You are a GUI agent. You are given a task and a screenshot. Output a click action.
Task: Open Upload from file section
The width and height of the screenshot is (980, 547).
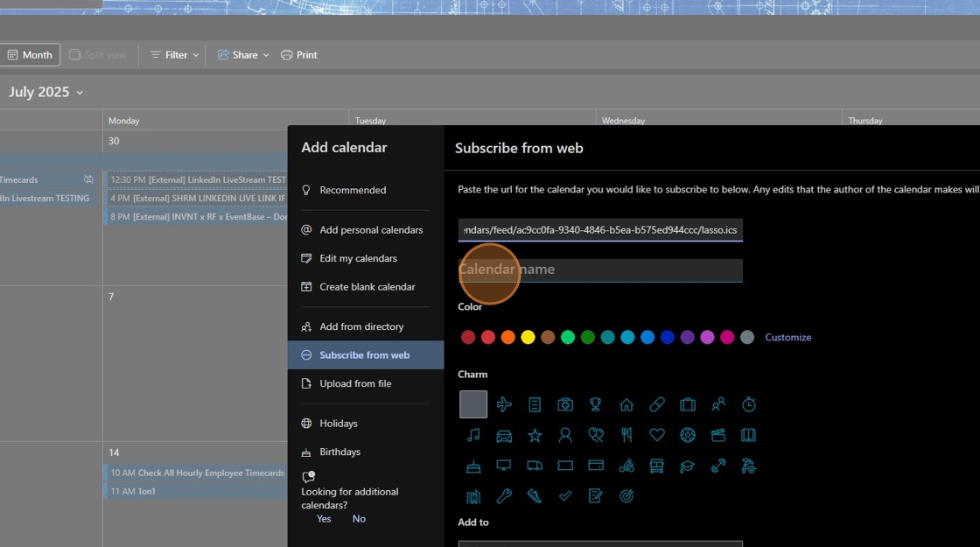pyautogui.click(x=355, y=383)
